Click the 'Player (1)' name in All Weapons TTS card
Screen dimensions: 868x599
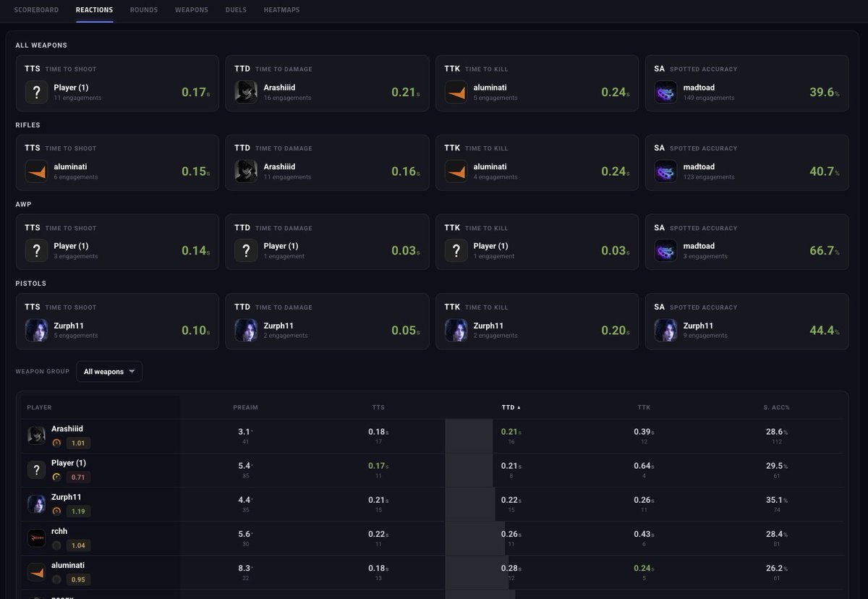coord(71,88)
